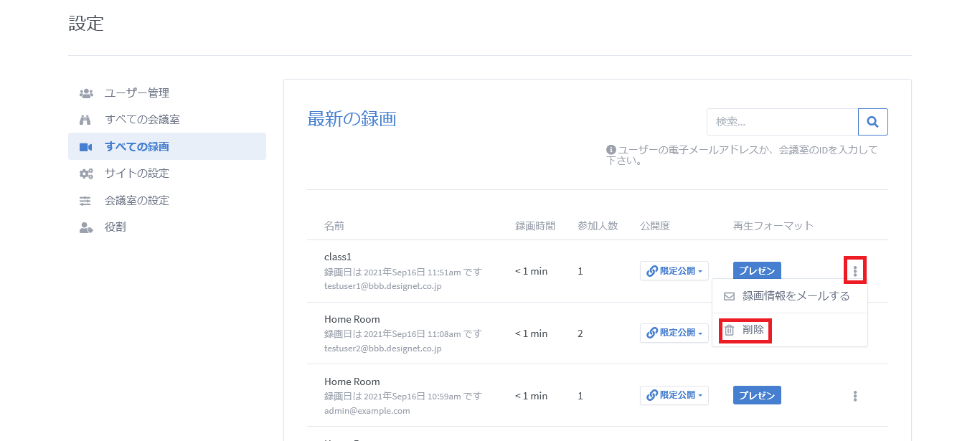Play the admin Home Room プレゼン recording

[x=757, y=395]
